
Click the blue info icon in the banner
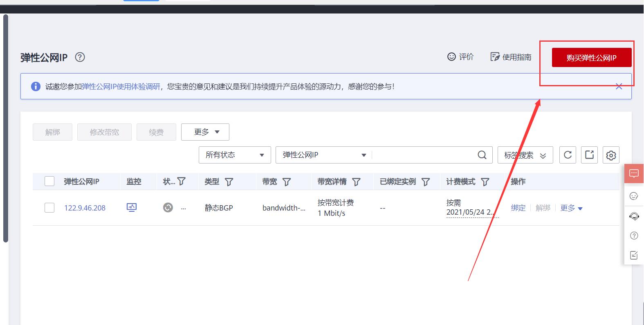[36, 87]
